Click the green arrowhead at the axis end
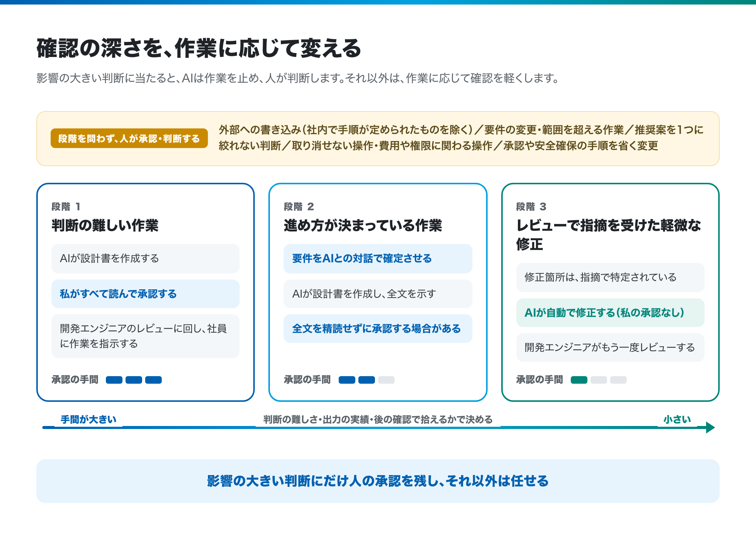 pos(710,428)
